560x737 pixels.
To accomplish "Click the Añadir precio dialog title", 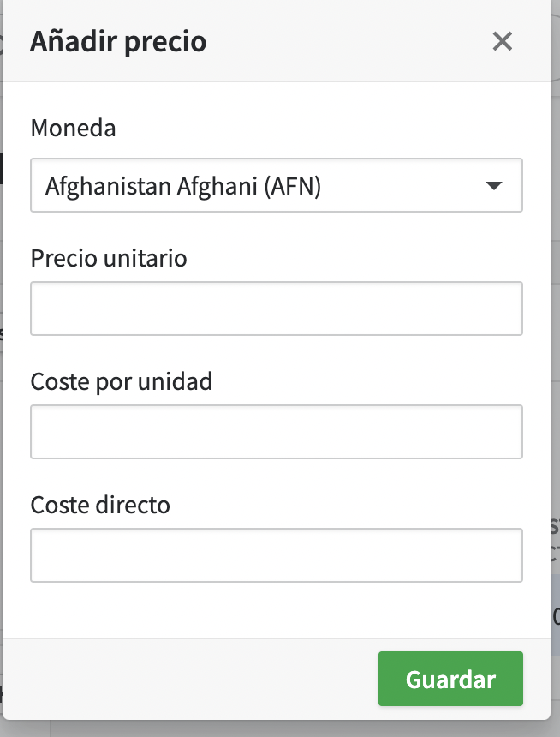I will coord(118,41).
